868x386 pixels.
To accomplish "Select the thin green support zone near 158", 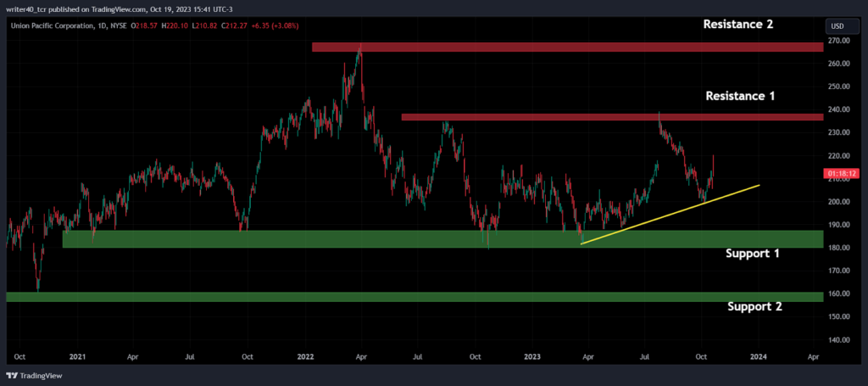I will tap(415, 297).
